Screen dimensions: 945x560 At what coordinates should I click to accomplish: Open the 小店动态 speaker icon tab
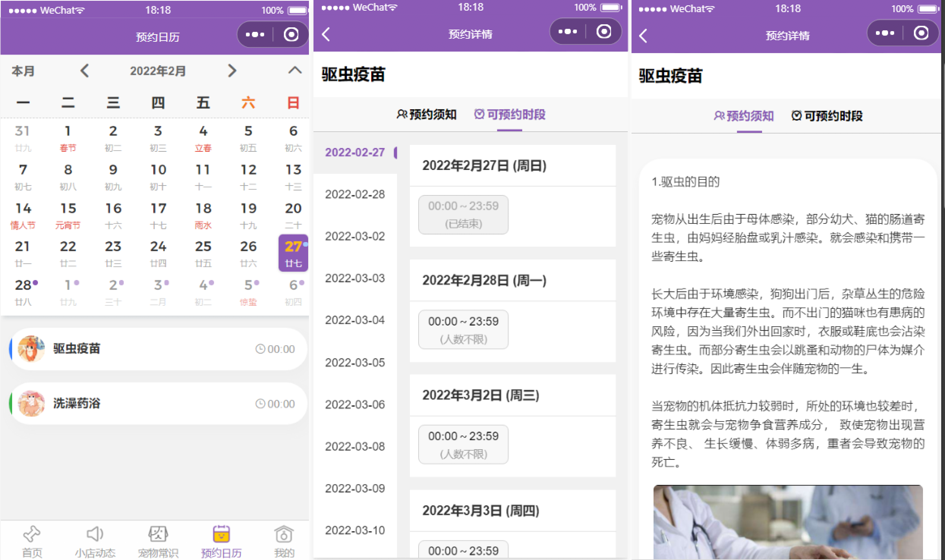(94, 534)
